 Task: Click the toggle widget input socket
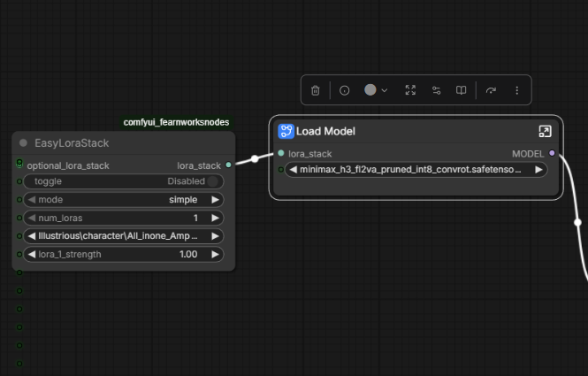coord(19,181)
